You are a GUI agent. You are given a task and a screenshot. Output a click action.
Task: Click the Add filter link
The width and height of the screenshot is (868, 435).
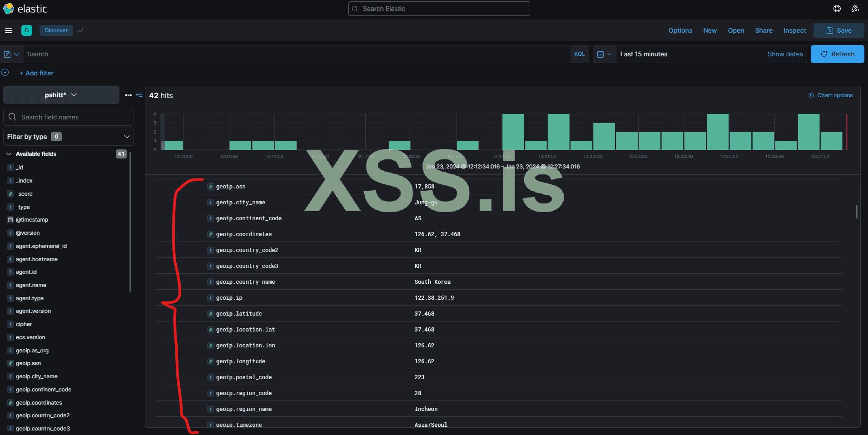point(37,73)
